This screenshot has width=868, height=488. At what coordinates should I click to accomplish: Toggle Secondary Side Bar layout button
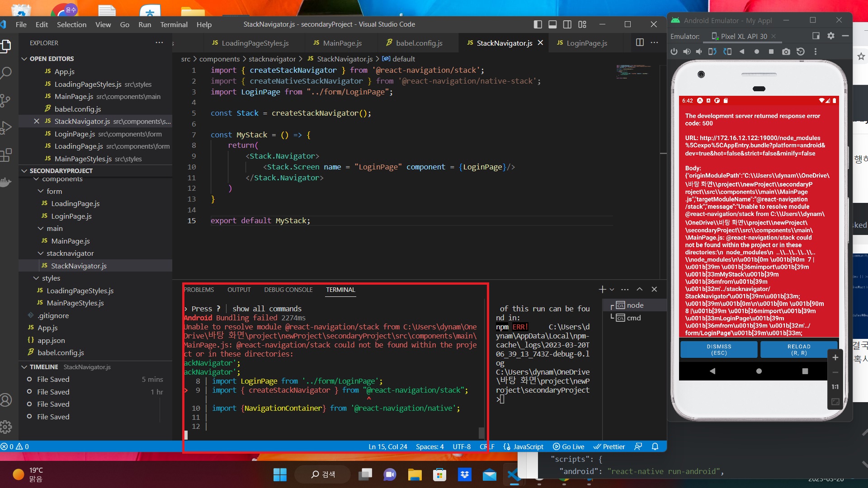(567, 24)
